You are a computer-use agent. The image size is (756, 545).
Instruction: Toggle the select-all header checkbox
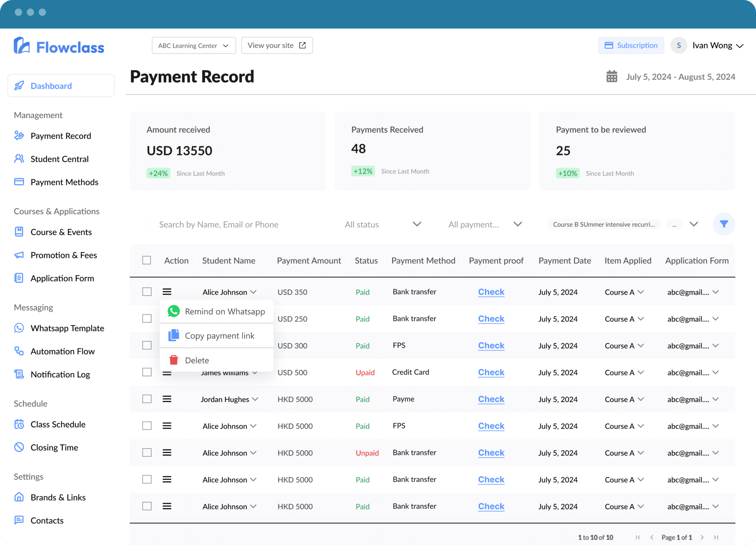(x=147, y=260)
